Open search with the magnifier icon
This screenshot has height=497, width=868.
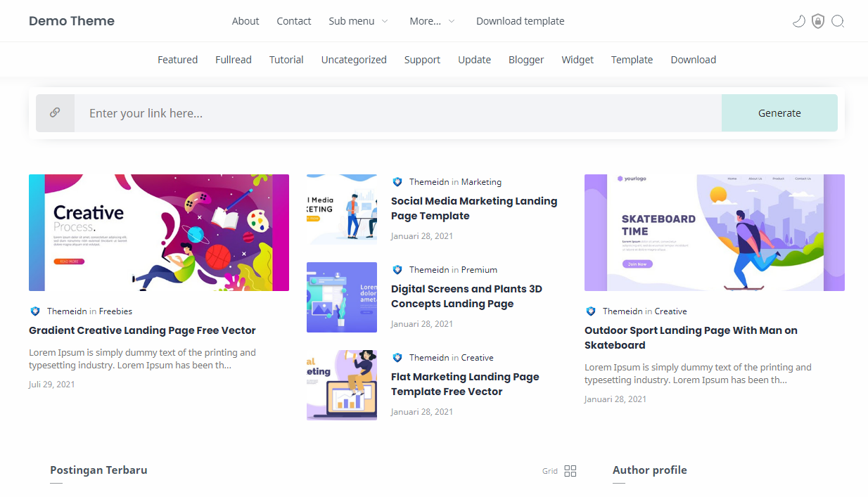click(837, 21)
